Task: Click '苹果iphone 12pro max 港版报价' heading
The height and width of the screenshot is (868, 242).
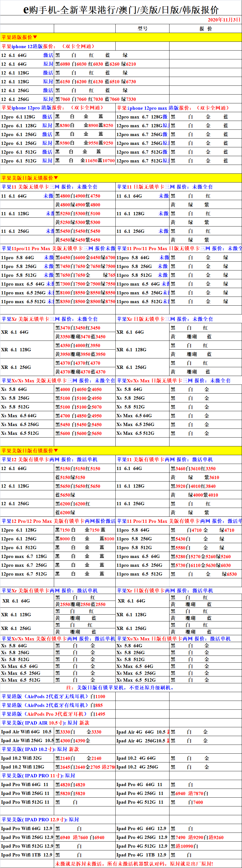Action: (x=173, y=108)
